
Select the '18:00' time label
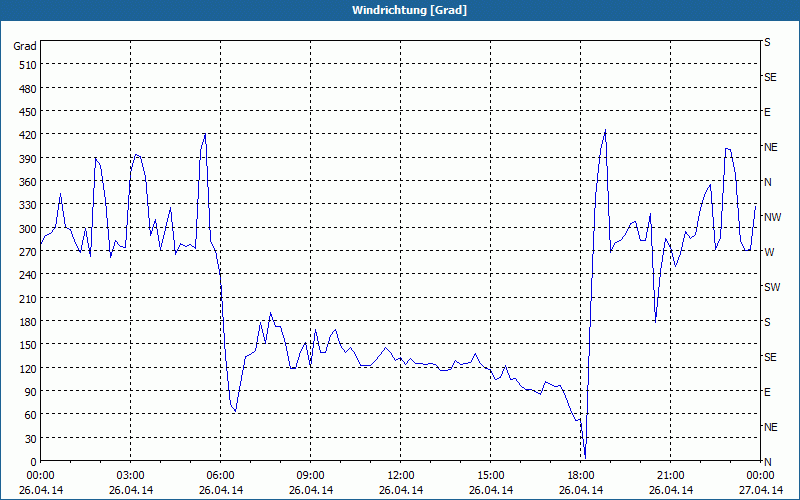pos(581,476)
